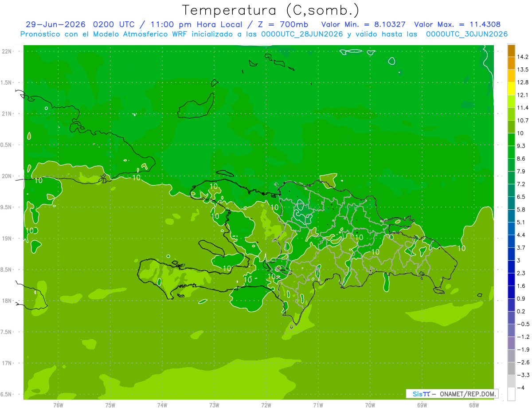Image resolution: width=532 pixels, height=411 pixels.
Task: Click the white swatch below the -4 label
Action: 511,394
